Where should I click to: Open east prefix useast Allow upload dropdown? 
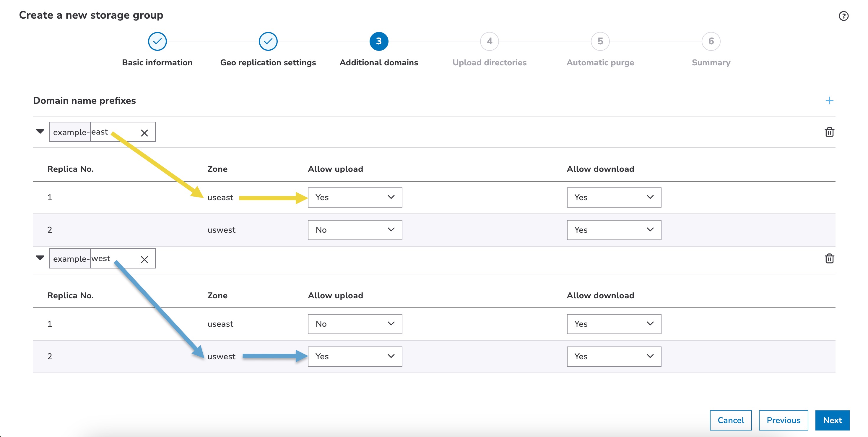point(355,197)
